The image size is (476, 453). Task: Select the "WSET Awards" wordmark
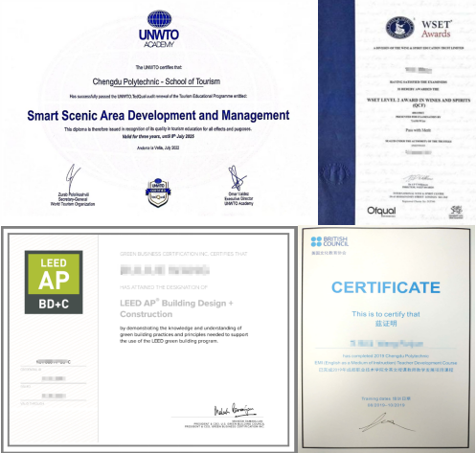coord(436,29)
